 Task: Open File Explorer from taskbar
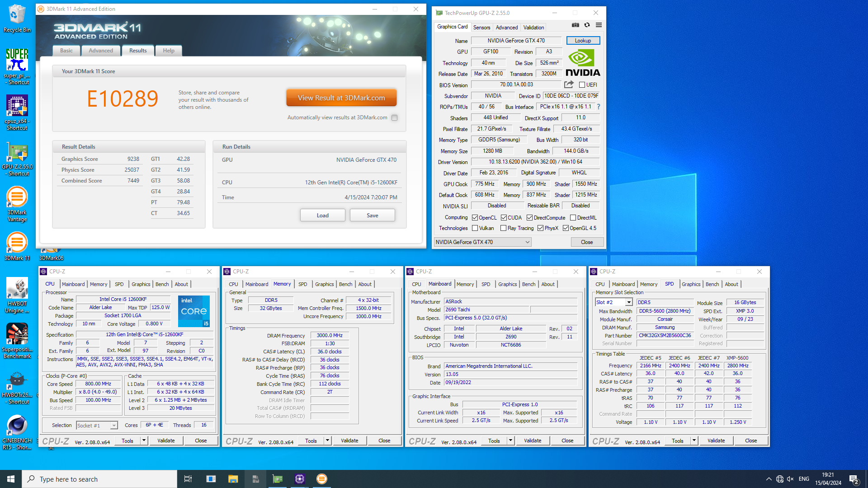tap(233, 479)
